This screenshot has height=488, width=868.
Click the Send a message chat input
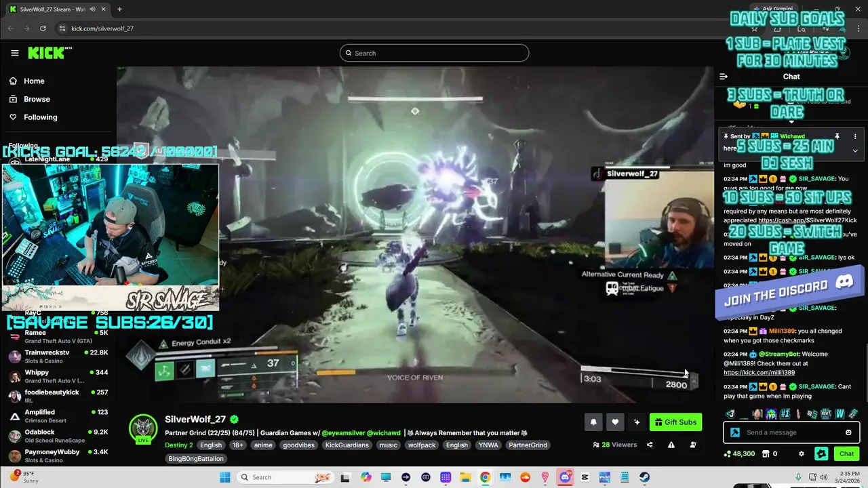pyautogui.click(x=791, y=432)
